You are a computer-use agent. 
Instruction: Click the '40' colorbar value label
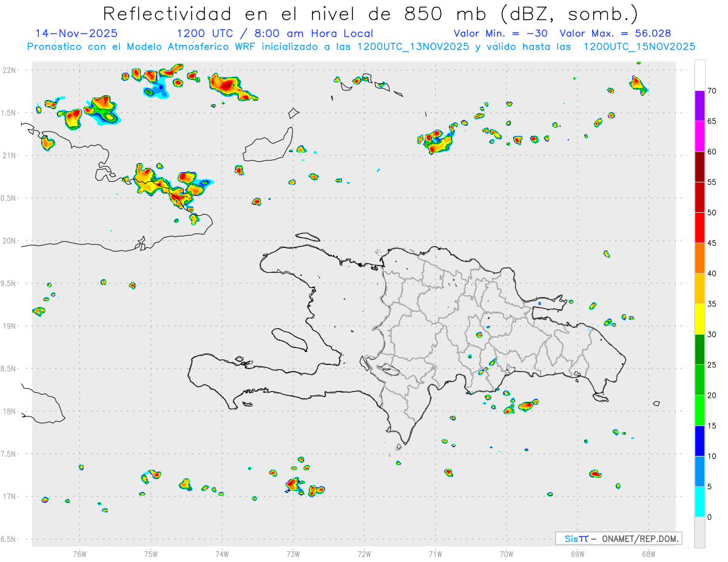[712, 273]
